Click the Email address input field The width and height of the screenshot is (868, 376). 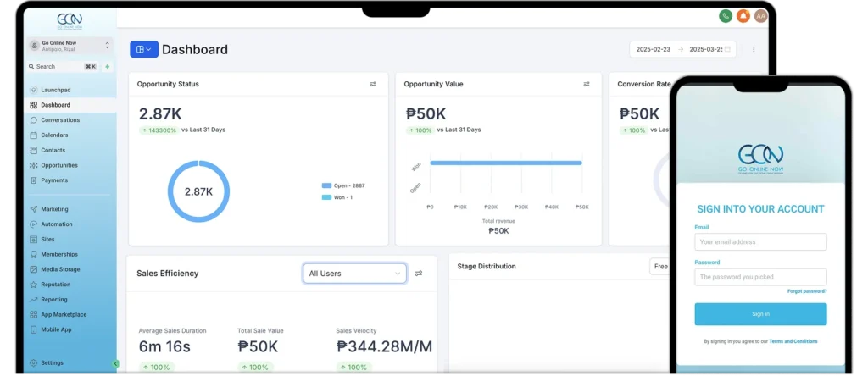tap(760, 242)
